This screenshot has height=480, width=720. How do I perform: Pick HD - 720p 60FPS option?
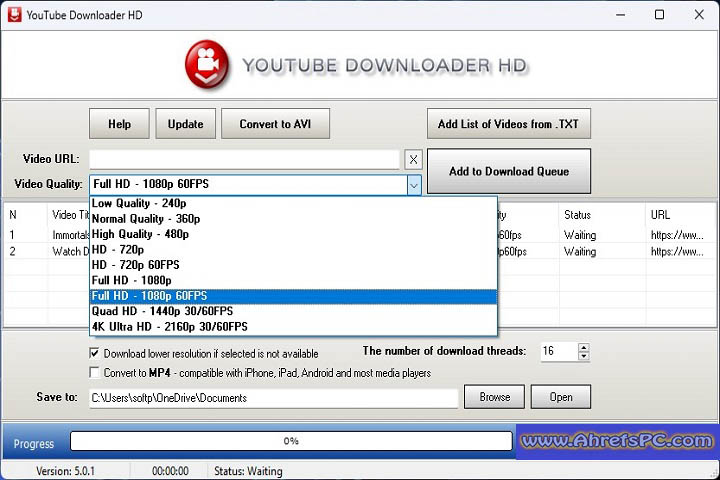(293, 265)
